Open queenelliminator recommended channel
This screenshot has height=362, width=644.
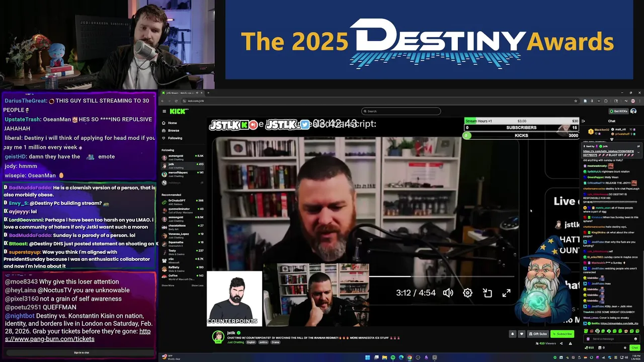pos(183,210)
